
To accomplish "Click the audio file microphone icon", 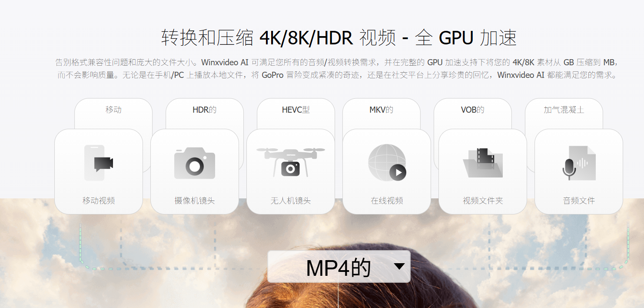I will (x=579, y=163).
